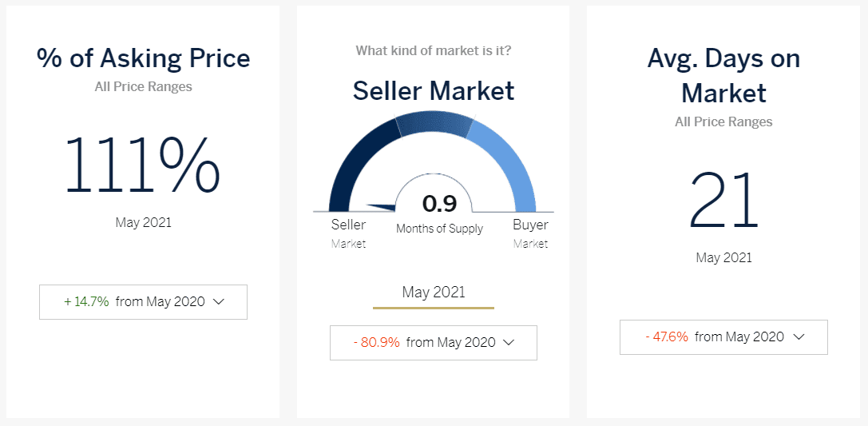This screenshot has width=868, height=426.
Task: Select the underlined May 2021 tab
Action: [434, 293]
